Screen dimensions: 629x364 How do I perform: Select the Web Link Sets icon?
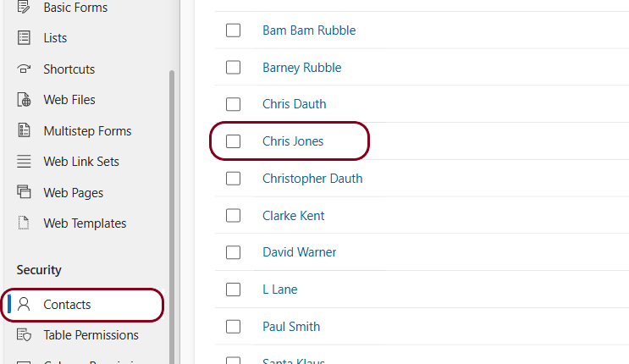pos(24,162)
